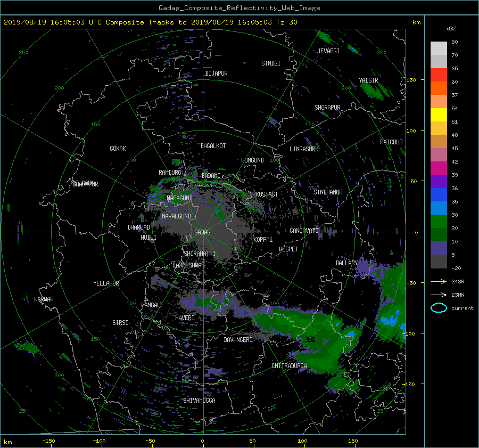479x448 pixels.
Task: Click the NAVALGUND city label
Action: (x=176, y=216)
